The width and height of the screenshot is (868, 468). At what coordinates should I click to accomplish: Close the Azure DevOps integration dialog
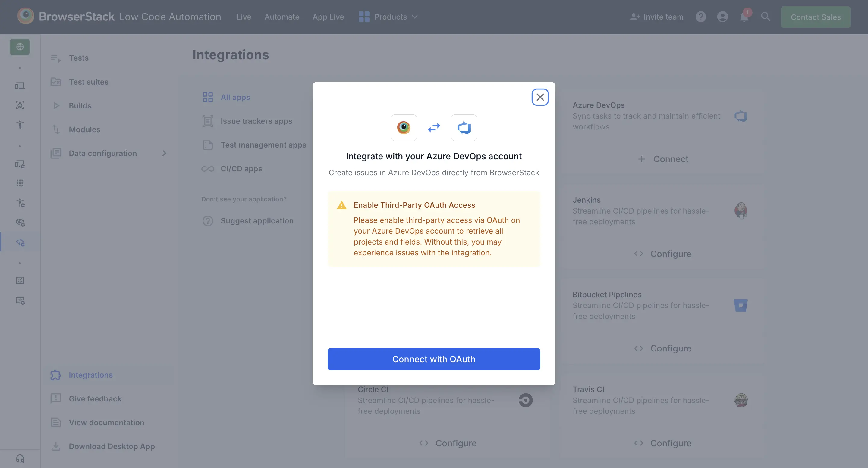point(540,97)
